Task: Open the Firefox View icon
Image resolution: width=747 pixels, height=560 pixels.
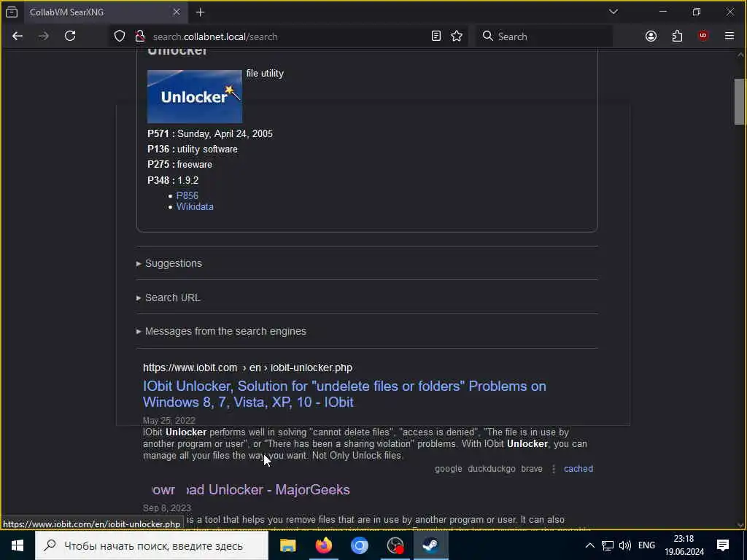Action: 12,12
